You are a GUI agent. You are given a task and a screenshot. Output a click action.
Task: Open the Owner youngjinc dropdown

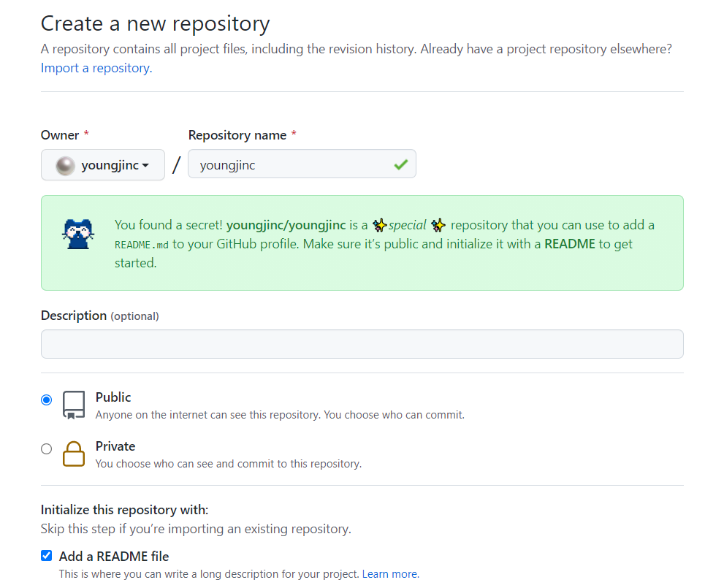tap(102, 165)
